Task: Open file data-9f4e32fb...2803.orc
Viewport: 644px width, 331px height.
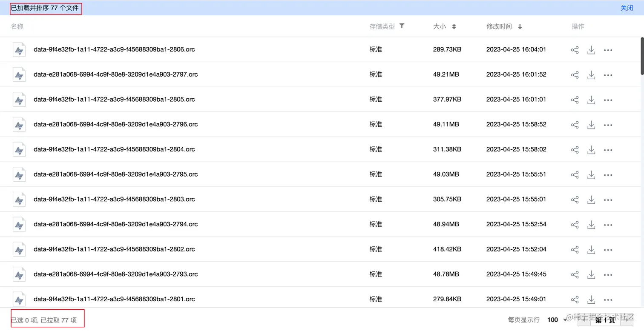Action: [x=114, y=199]
